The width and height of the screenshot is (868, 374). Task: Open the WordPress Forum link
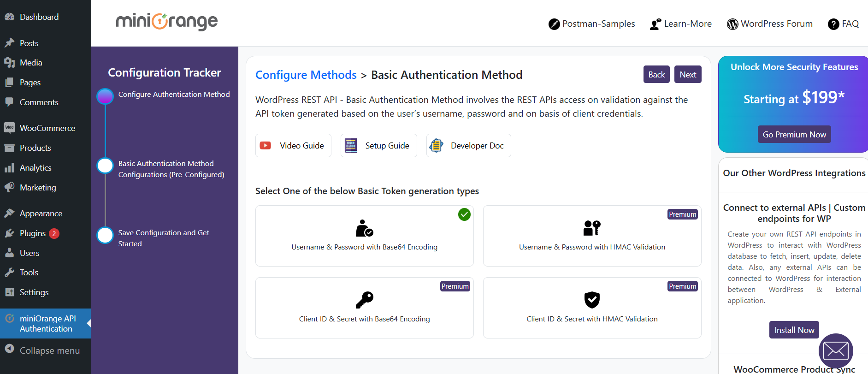[x=770, y=24]
